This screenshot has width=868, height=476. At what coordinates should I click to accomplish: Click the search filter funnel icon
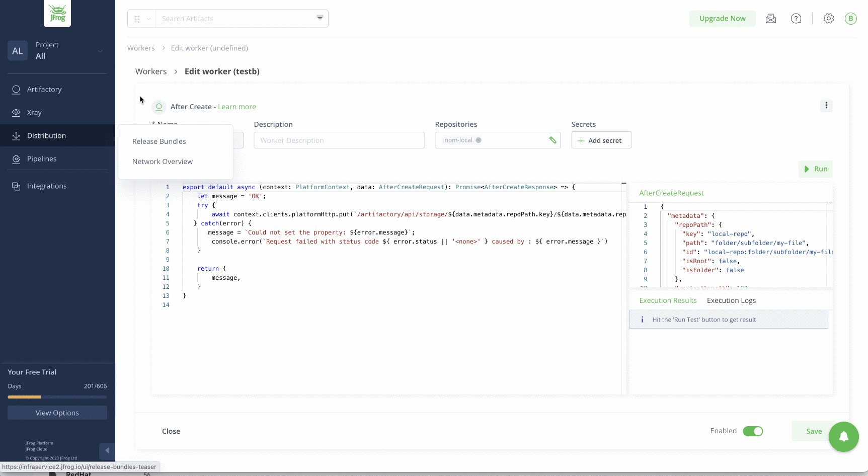point(320,18)
